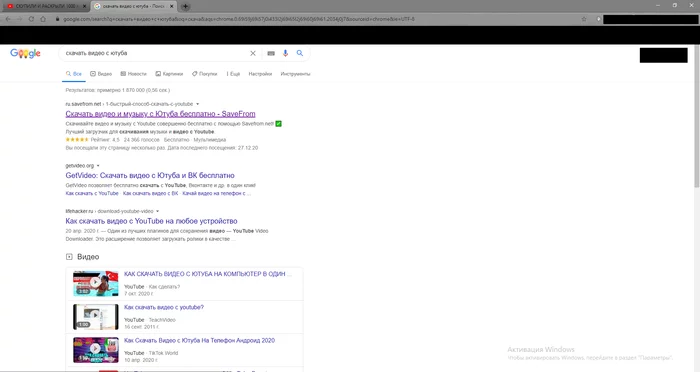The width and height of the screenshot is (700, 372).
Task: Close the Google search tab
Action: coord(172,6)
